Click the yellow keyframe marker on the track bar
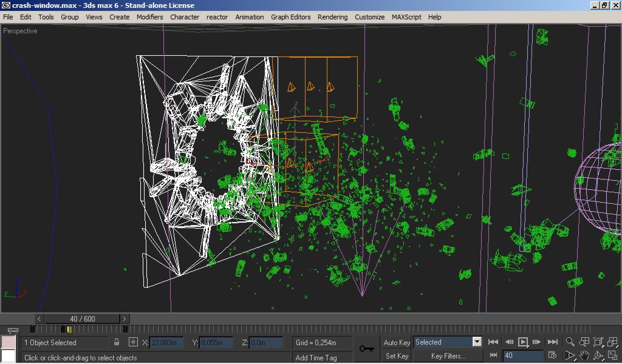This screenshot has height=364, width=622. click(x=69, y=329)
